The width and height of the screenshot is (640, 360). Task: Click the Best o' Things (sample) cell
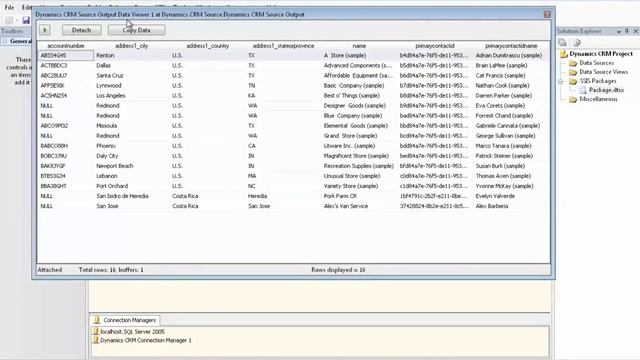[359, 96]
